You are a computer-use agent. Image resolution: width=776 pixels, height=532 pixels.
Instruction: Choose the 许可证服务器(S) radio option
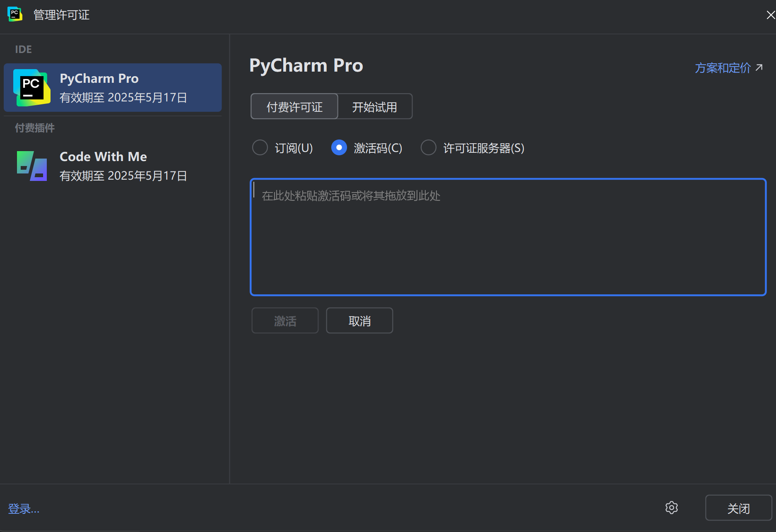[428, 147]
